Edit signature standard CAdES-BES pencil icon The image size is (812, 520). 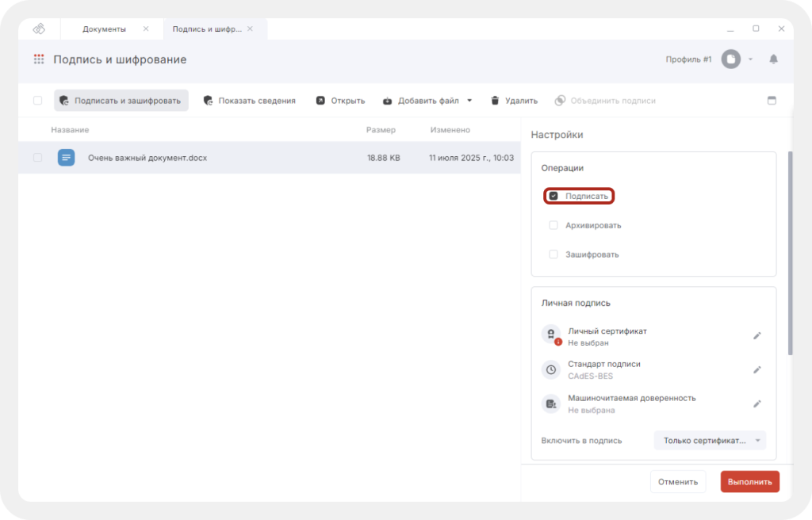pos(757,370)
